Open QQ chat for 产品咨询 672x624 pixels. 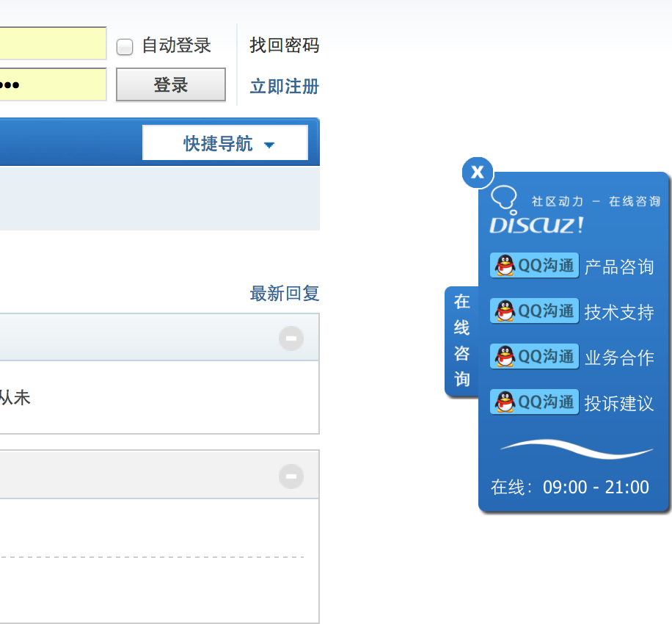pos(534,265)
